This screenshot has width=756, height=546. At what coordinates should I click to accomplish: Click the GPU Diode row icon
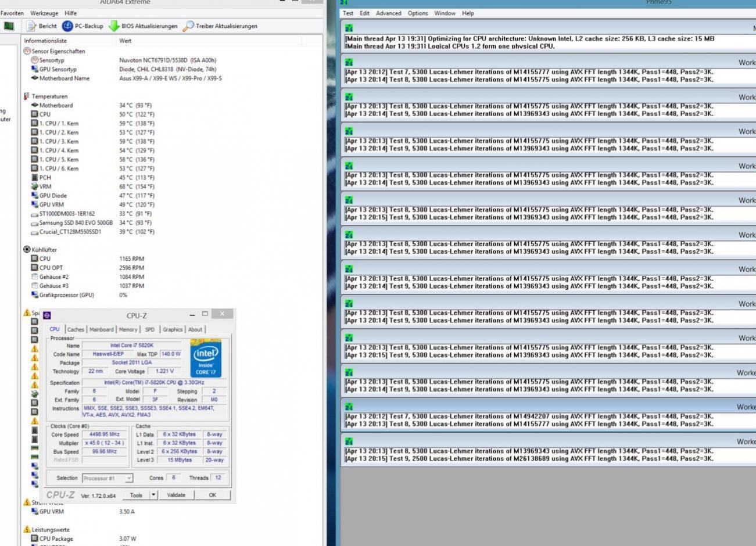click(x=35, y=195)
